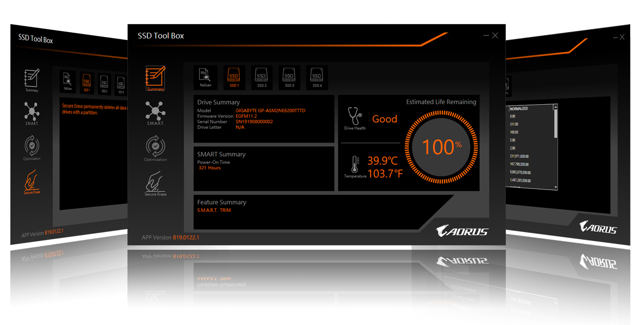Select the active SSD 1 in center window
This screenshot has height=325, width=644.
(x=234, y=77)
